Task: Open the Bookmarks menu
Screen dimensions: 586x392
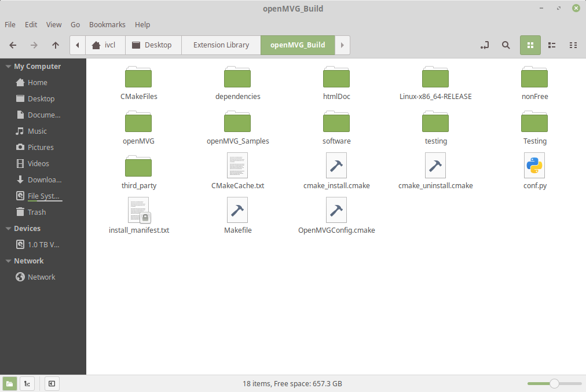Action: 107,24
